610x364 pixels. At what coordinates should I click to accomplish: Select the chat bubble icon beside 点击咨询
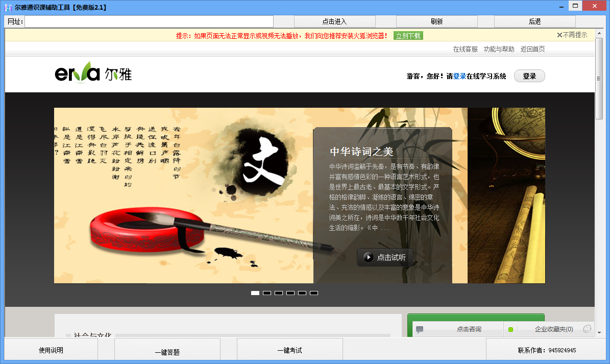click(420, 329)
